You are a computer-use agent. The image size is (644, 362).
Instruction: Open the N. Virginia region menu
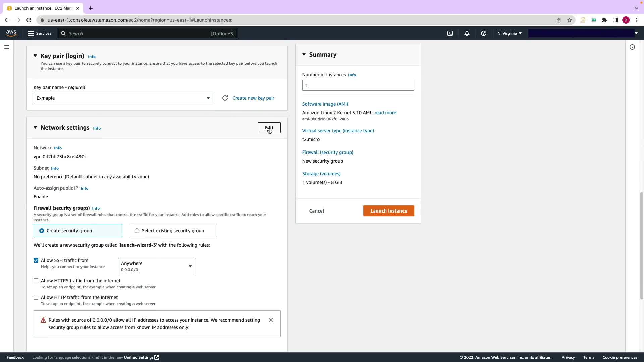click(509, 33)
